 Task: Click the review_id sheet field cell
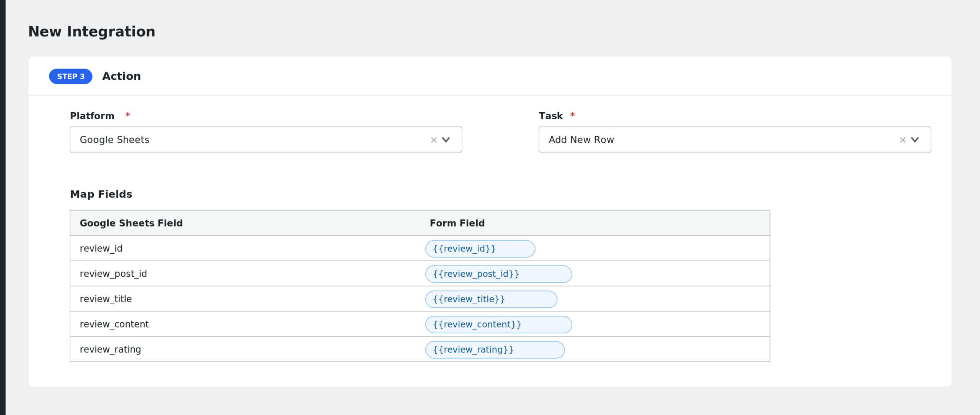245,248
